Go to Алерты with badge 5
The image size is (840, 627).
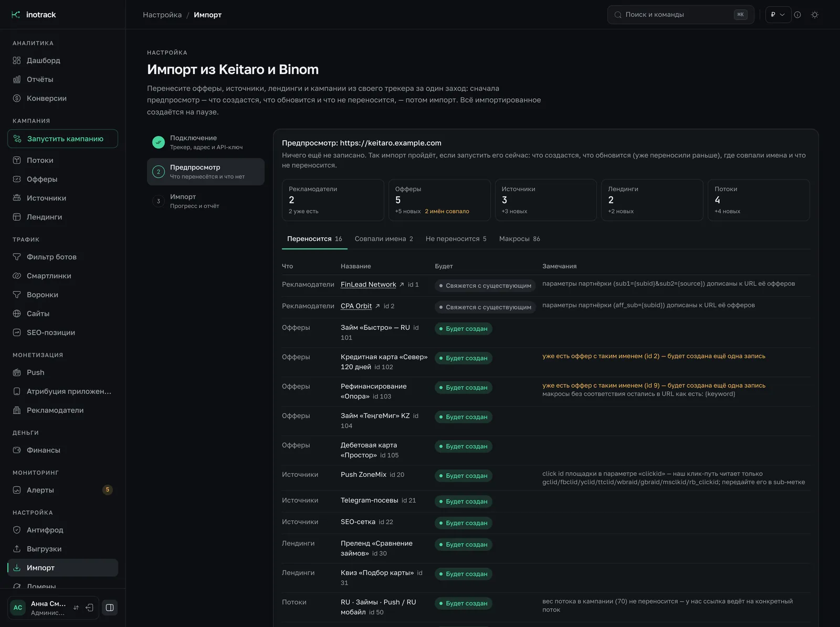pyautogui.click(x=62, y=490)
